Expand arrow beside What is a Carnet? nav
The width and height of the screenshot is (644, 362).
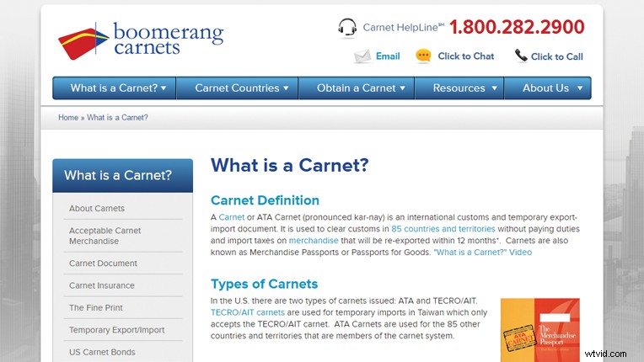coord(164,88)
